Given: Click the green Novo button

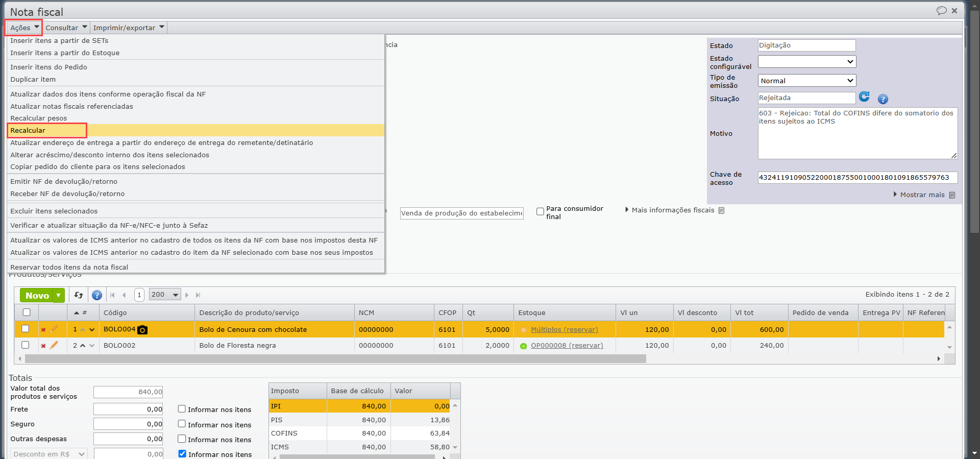Looking at the screenshot, I should click(x=37, y=295).
